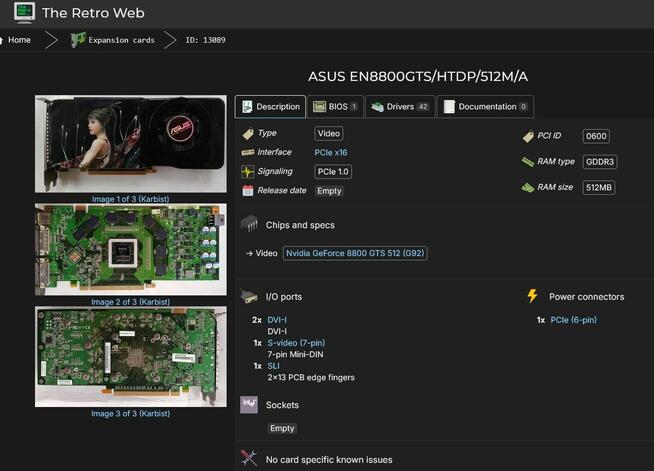
Task: Click the 7-pin Mini-DIN description text
Action: (295, 355)
